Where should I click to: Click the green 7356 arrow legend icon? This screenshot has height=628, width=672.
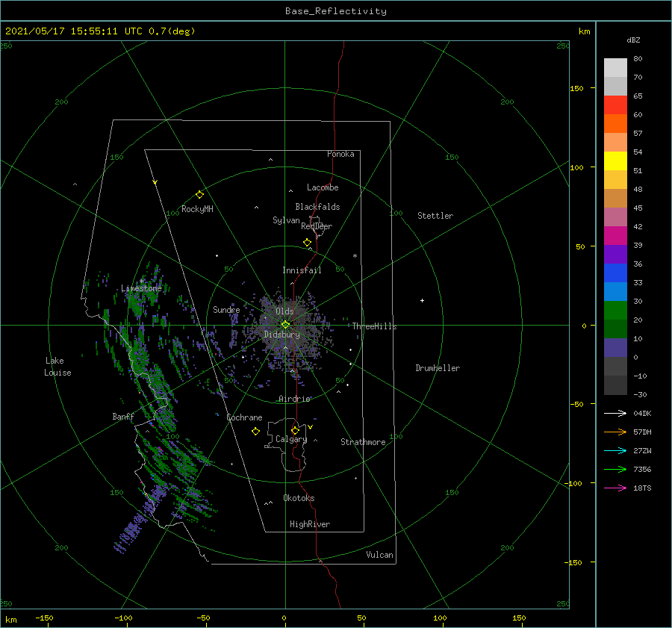point(615,470)
